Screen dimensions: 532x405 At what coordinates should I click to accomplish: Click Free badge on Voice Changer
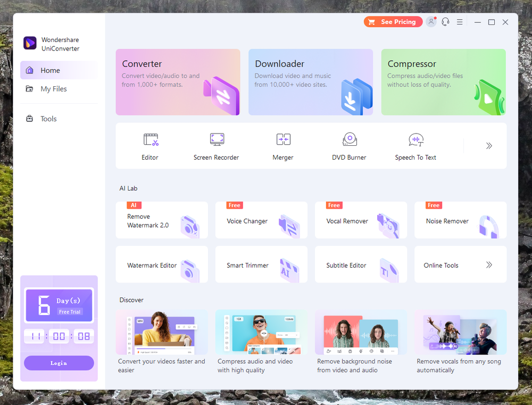tap(235, 205)
